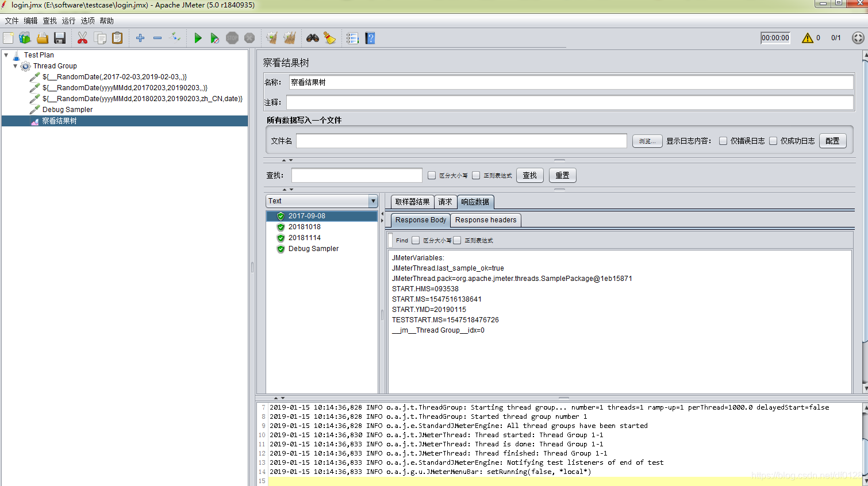Viewport: 868px width, 486px height.
Task: Start the test with green play icon
Action: pos(198,38)
